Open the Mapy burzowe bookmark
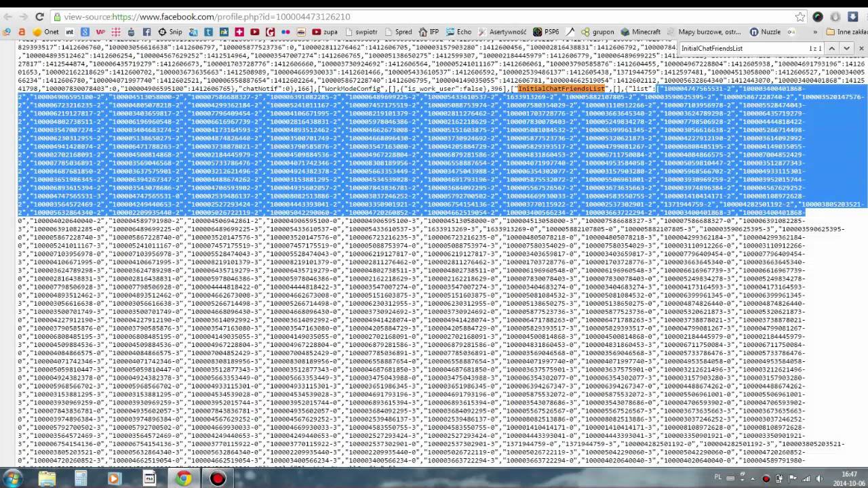 coord(703,32)
